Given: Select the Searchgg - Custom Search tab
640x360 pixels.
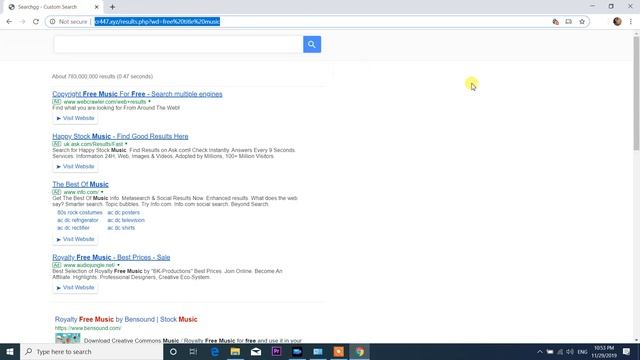Looking at the screenshot, I should (53, 7).
